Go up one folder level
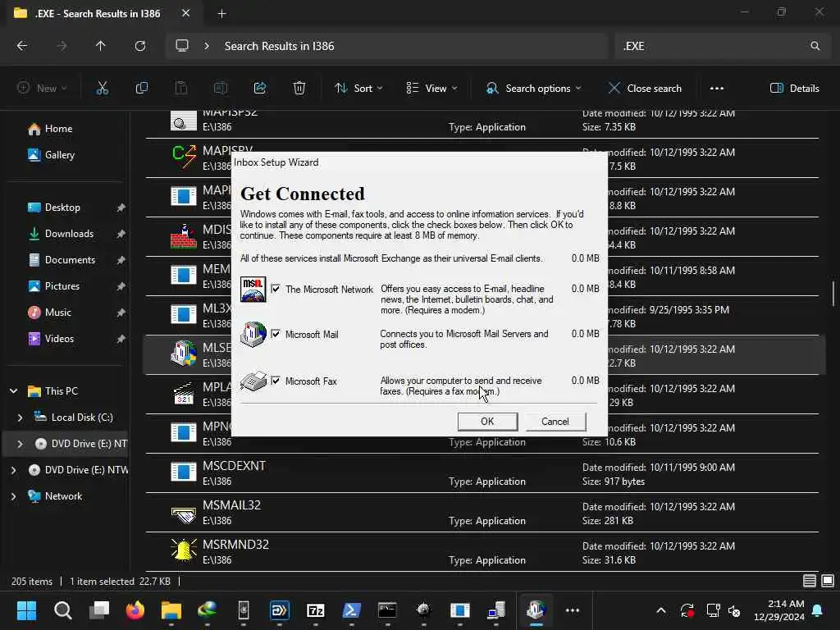This screenshot has width=840, height=630. click(100, 46)
